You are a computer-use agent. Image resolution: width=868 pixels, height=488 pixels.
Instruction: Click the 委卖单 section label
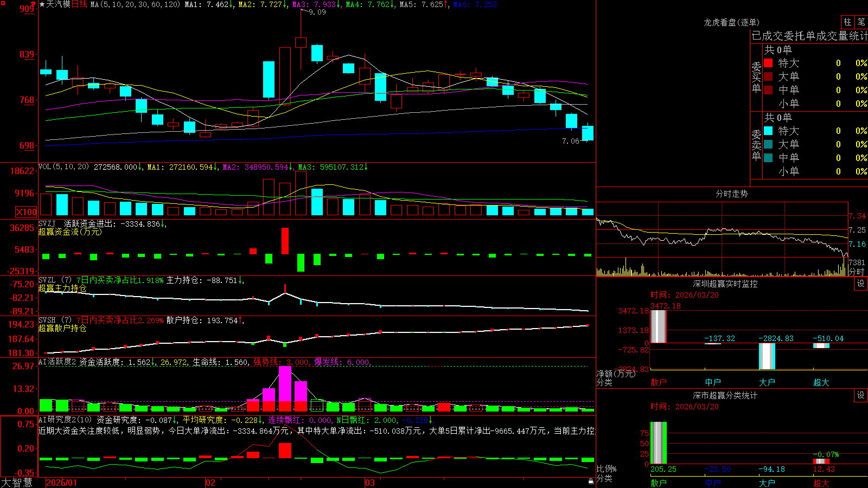(756, 145)
